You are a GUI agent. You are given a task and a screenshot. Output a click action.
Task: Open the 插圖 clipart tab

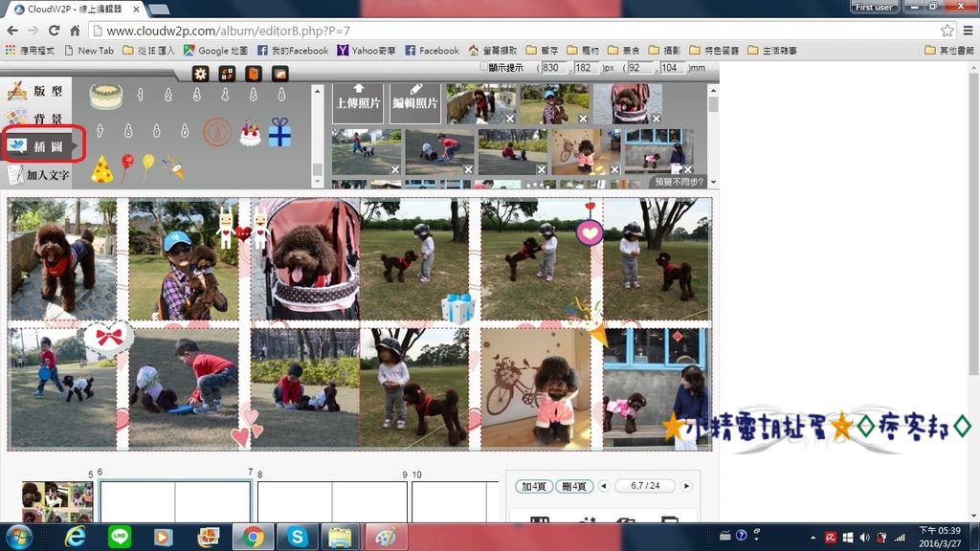36,146
